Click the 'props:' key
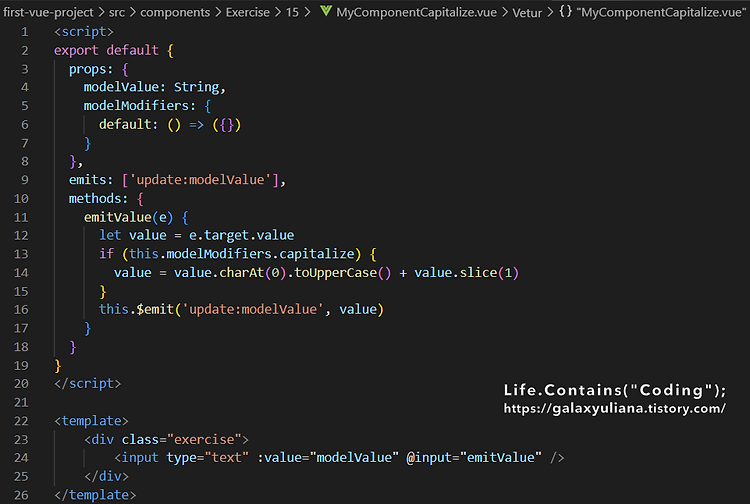The height and width of the screenshot is (504, 750). (x=91, y=69)
